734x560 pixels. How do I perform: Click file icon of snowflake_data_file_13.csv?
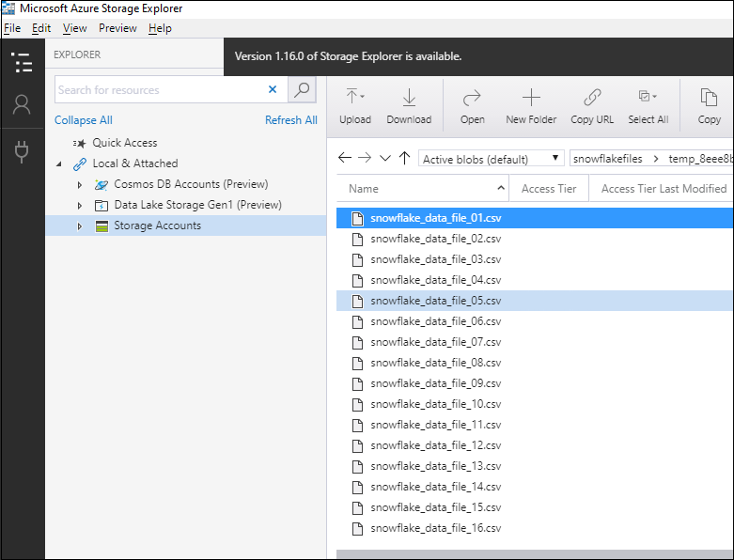[x=358, y=466]
